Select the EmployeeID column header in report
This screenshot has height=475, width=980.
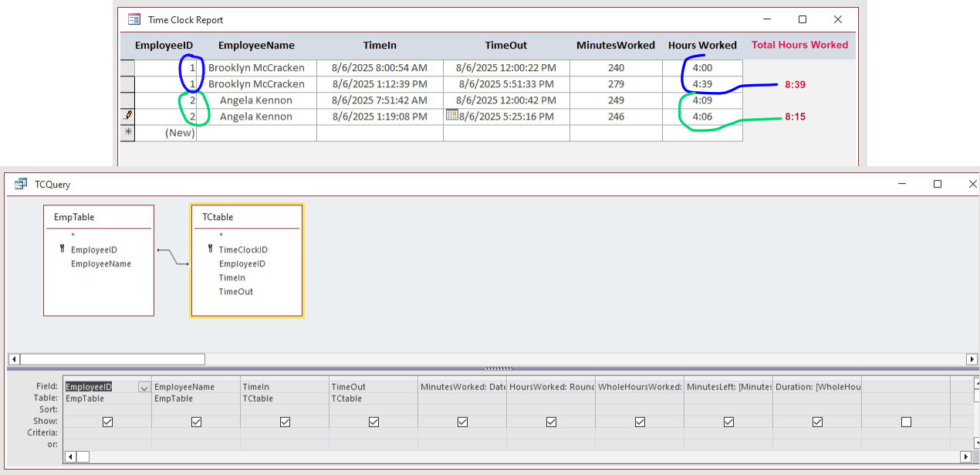(x=164, y=45)
